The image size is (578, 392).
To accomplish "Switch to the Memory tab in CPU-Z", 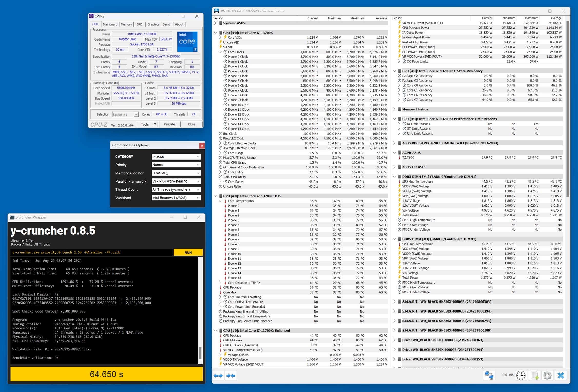I will [126, 24].
